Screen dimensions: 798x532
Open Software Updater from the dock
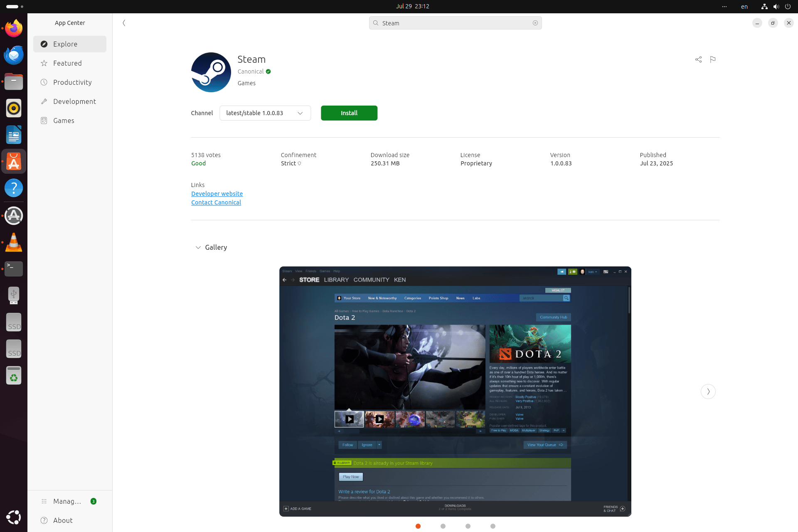pyautogui.click(x=14, y=216)
